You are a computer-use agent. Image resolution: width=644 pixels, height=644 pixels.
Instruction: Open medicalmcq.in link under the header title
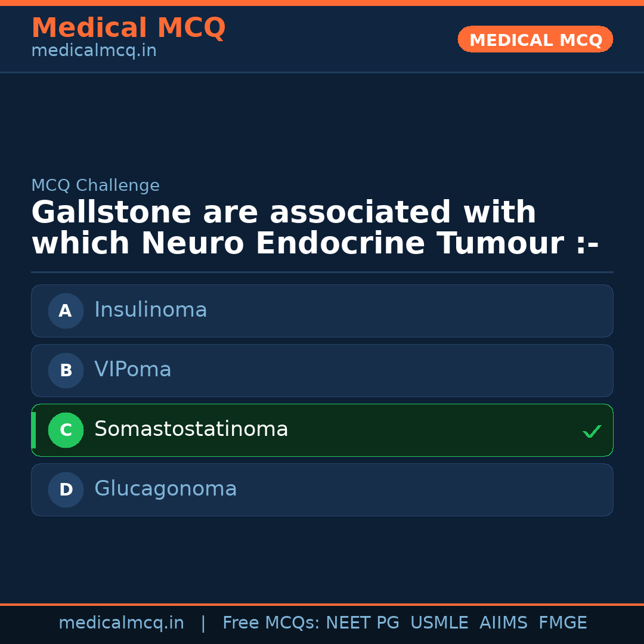pyautogui.click(x=94, y=51)
